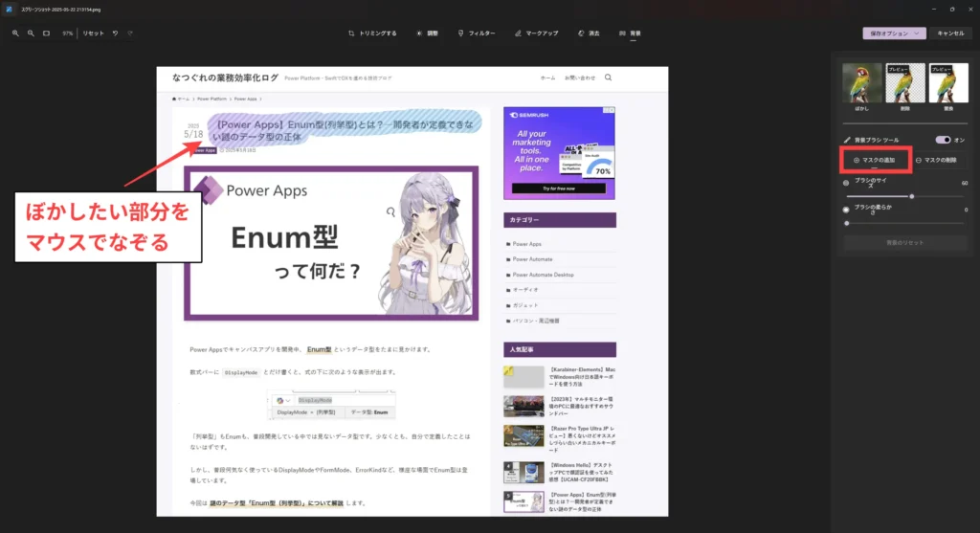This screenshot has width=980, height=533.
Task: Open the 保存オプション dropdown
Action: click(895, 33)
